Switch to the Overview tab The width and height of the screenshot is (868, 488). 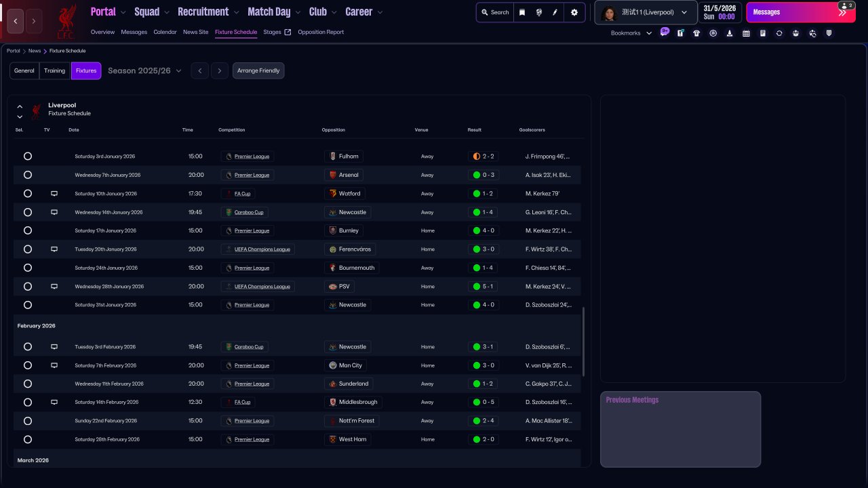102,32
